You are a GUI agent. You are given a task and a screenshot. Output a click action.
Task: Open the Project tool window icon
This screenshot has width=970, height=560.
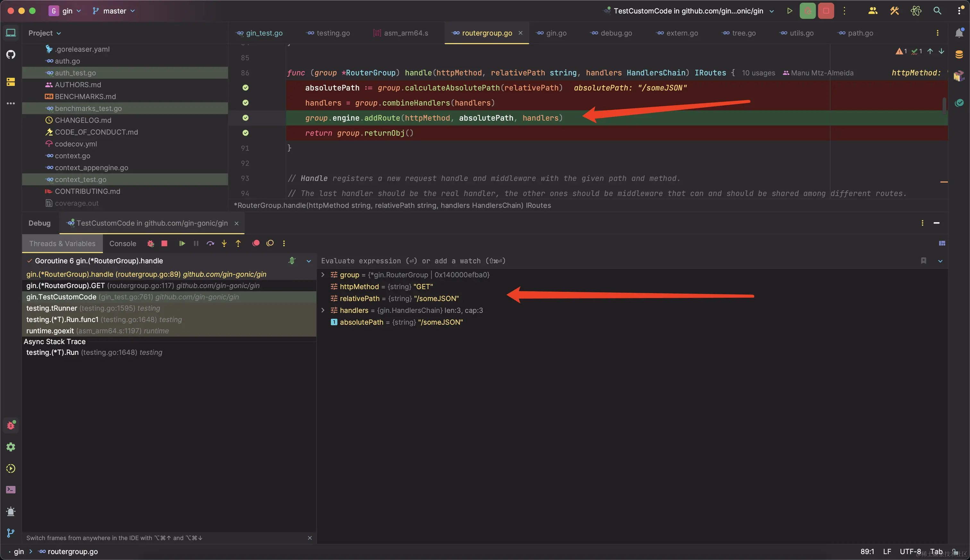pyautogui.click(x=11, y=33)
